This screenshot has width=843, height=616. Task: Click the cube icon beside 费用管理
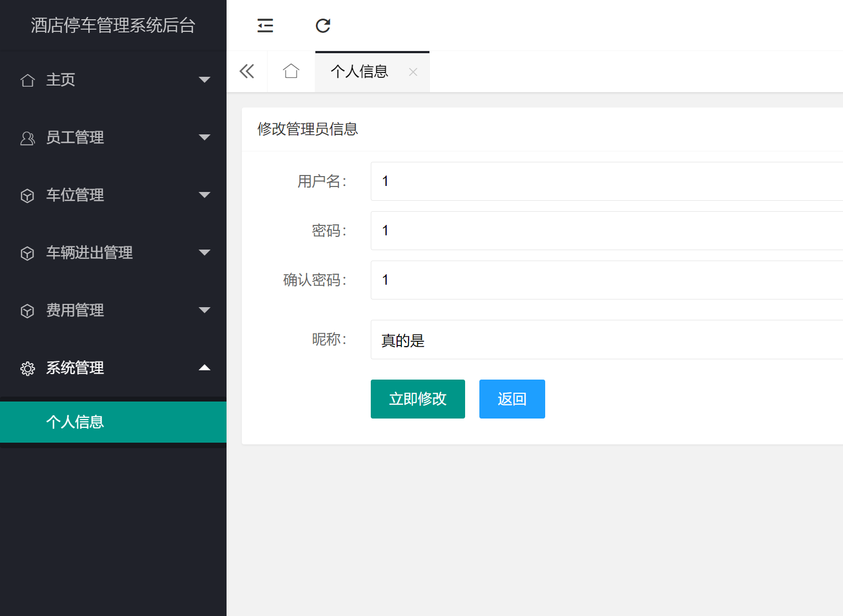(27, 310)
